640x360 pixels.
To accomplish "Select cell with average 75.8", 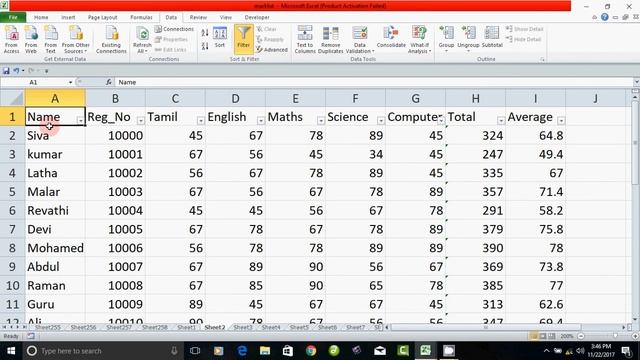I will (x=536, y=229).
